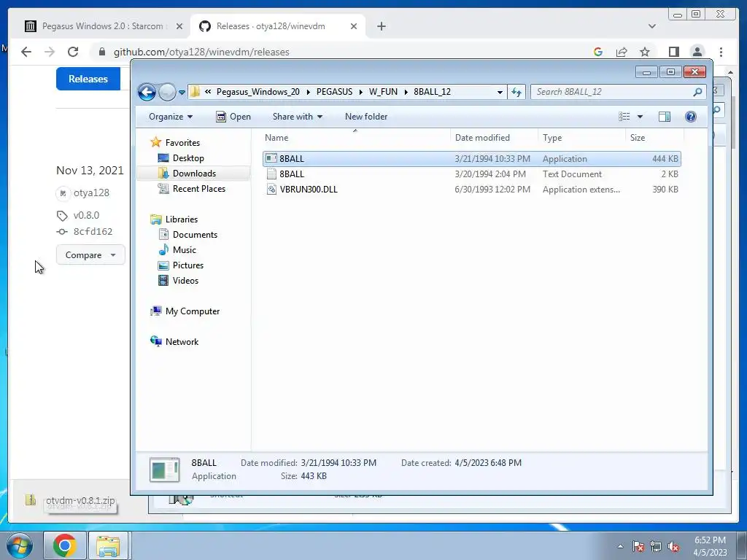Image resolution: width=747 pixels, height=560 pixels.
Task: Open the Organize menu
Action: click(171, 117)
